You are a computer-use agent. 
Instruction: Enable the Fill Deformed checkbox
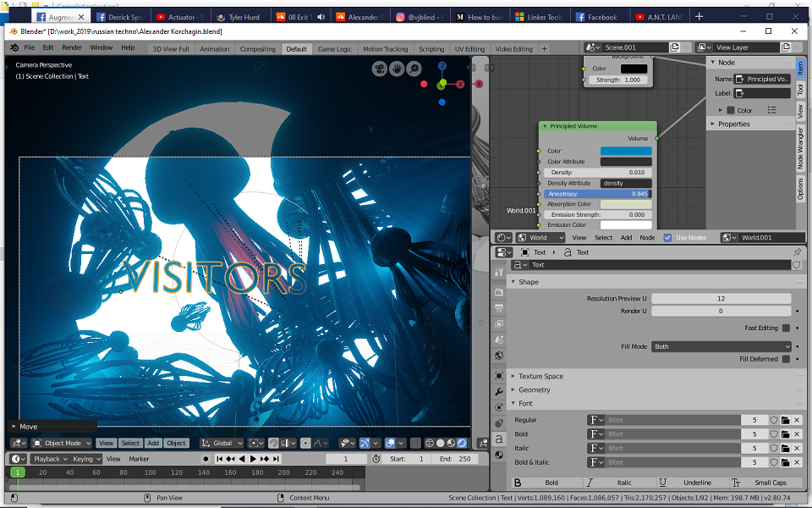pos(786,359)
